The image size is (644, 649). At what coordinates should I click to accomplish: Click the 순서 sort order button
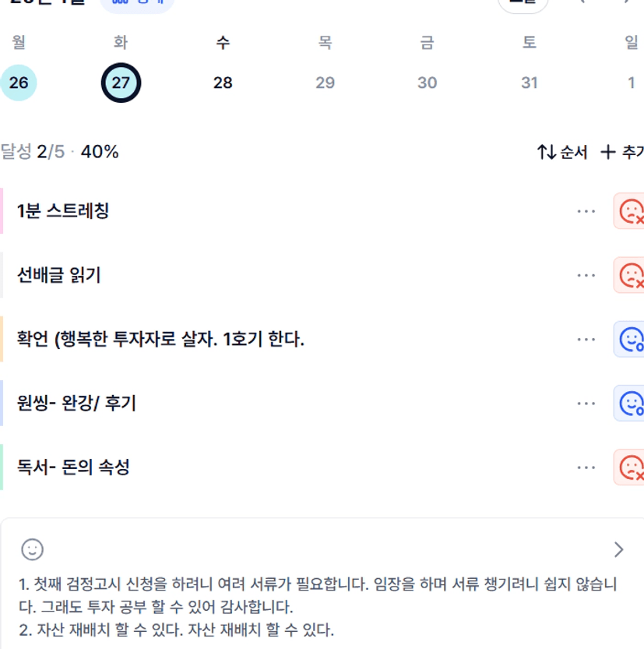click(x=562, y=152)
